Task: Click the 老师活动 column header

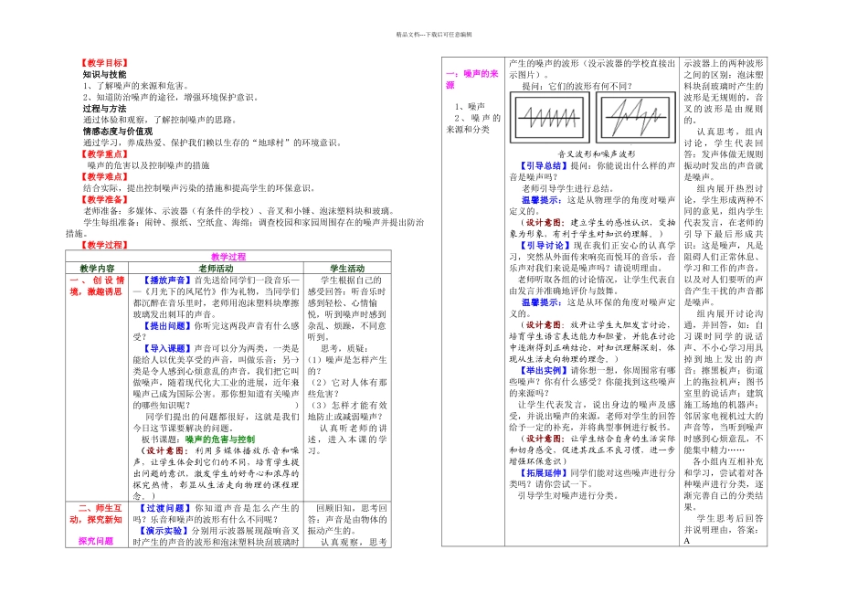Action: click(x=216, y=268)
